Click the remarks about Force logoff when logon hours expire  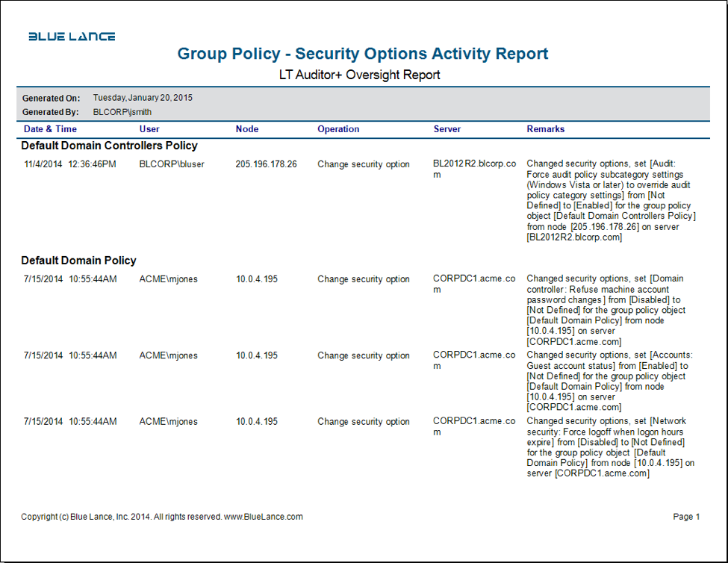(611, 447)
